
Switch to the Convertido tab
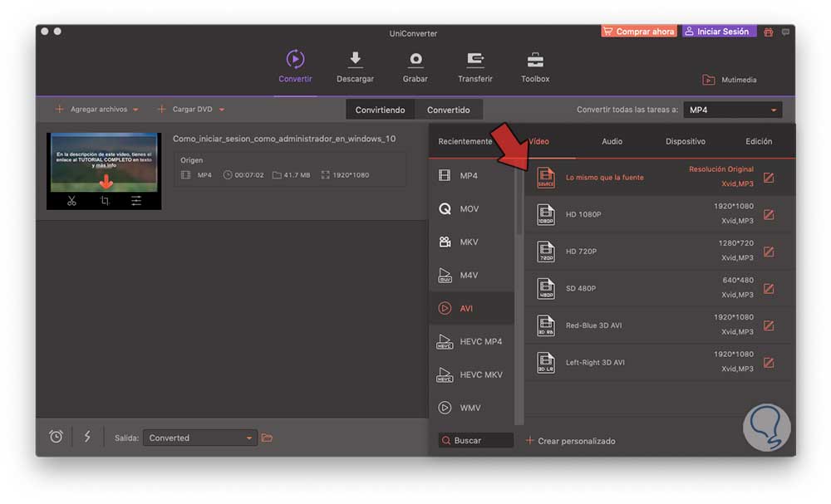coord(449,110)
